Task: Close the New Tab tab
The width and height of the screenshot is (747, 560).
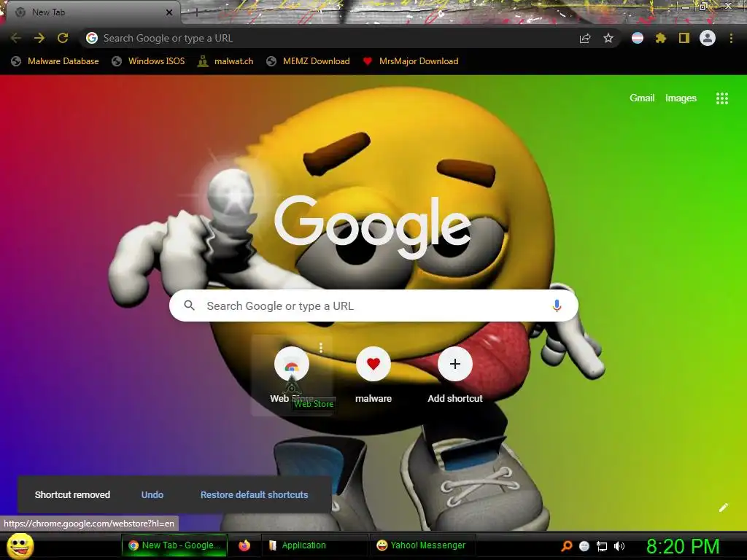Action: click(169, 12)
